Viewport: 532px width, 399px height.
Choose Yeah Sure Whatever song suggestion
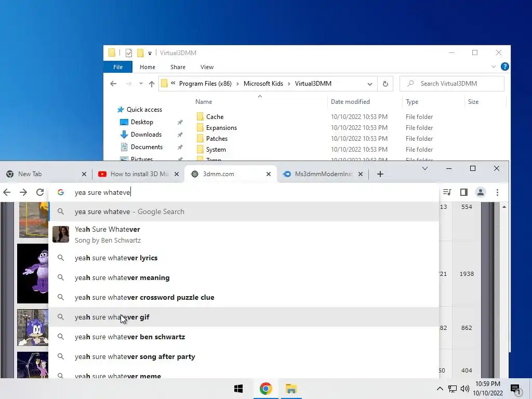[x=244, y=234]
